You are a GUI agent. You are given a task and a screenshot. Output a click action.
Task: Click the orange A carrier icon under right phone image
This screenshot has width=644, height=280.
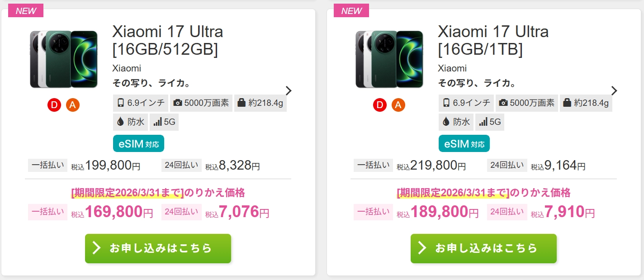pyautogui.click(x=398, y=104)
